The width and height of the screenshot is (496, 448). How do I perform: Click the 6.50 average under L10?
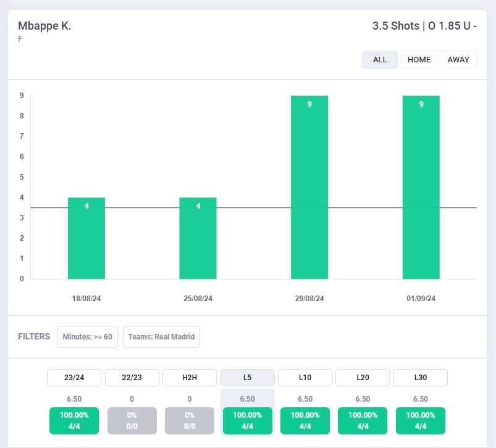pos(305,399)
